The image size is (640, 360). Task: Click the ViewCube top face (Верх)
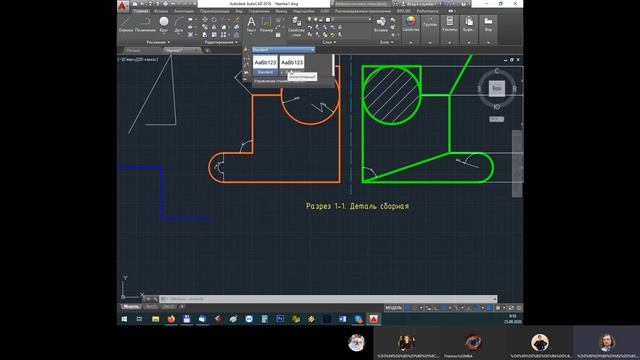pos(497,88)
